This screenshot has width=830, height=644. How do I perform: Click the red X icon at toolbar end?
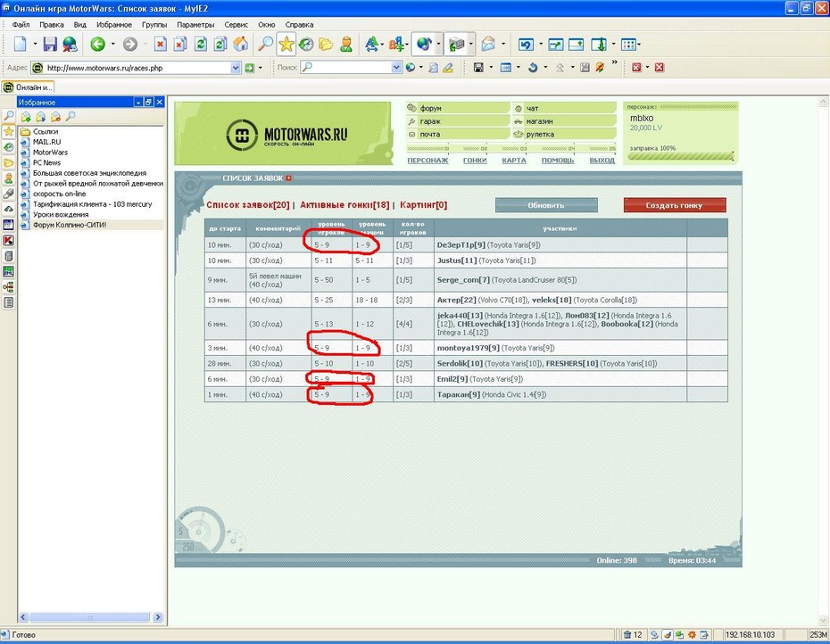pos(659,67)
